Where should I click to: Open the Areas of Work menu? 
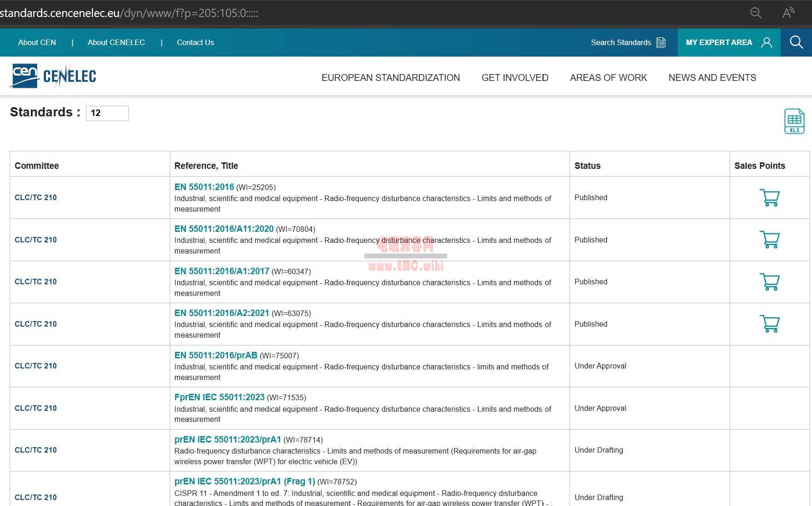point(608,78)
